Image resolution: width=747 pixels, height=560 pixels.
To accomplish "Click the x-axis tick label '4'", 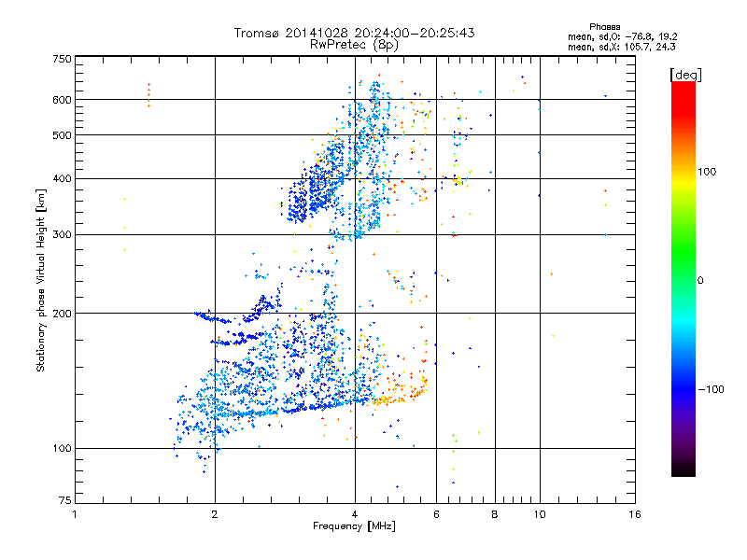I will click(355, 514).
